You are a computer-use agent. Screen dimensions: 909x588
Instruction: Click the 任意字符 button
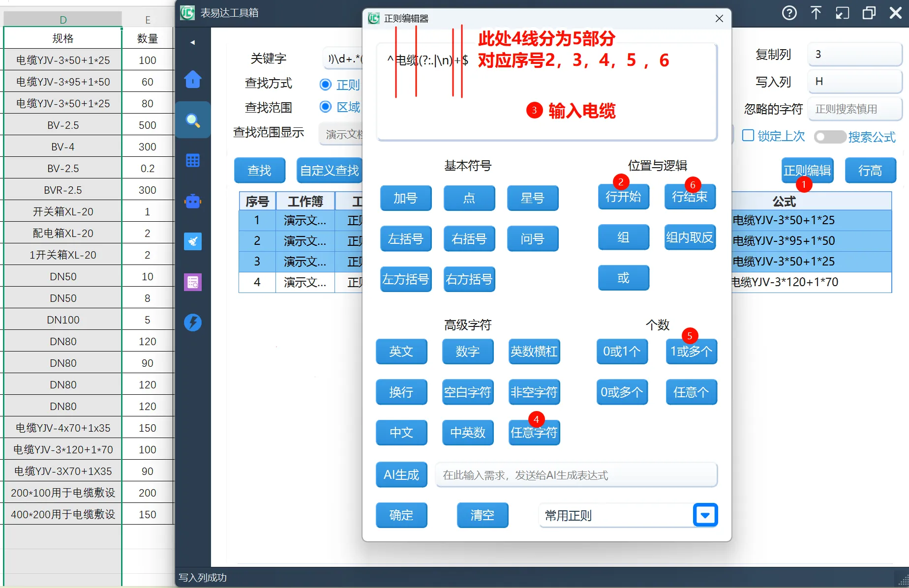(534, 433)
